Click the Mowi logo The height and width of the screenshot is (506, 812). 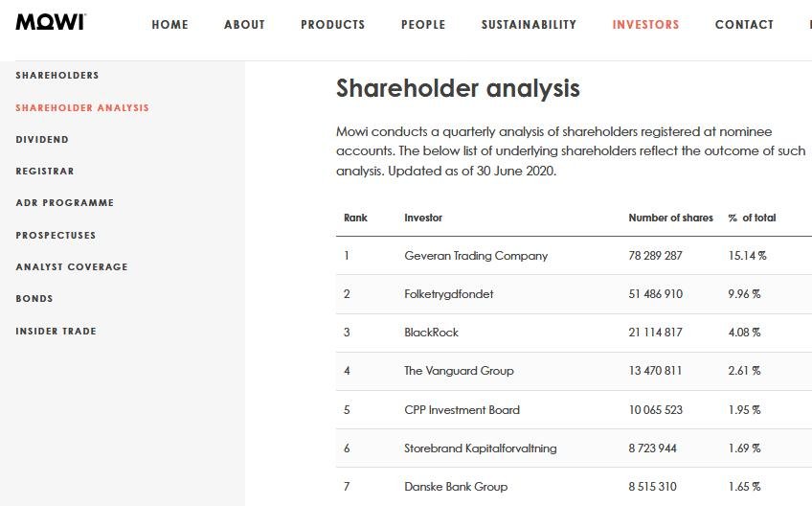click(50, 21)
